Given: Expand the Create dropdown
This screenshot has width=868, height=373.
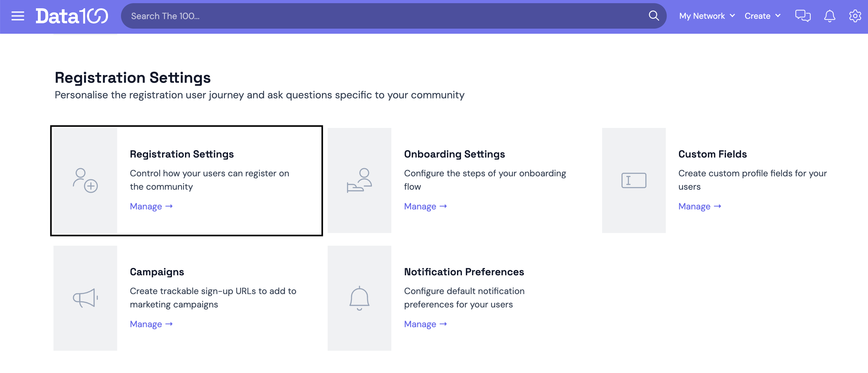Looking at the screenshot, I should pos(762,16).
